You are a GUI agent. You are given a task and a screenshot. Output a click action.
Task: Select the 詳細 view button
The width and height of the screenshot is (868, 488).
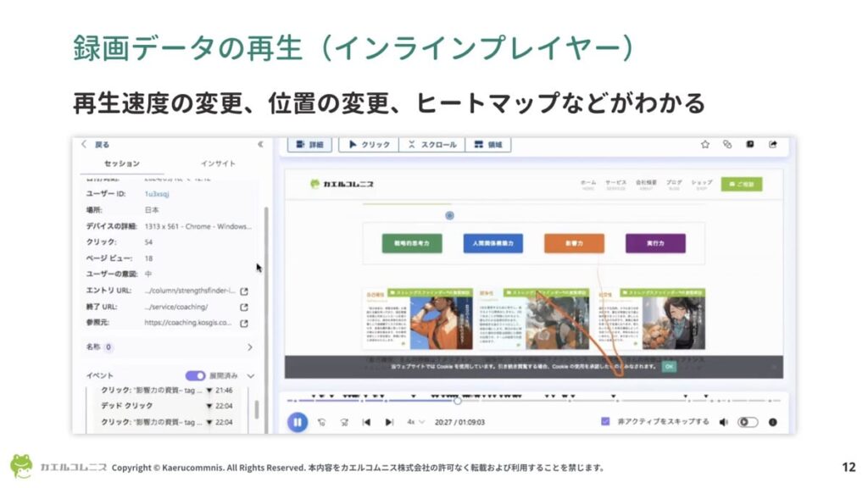point(309,144)
